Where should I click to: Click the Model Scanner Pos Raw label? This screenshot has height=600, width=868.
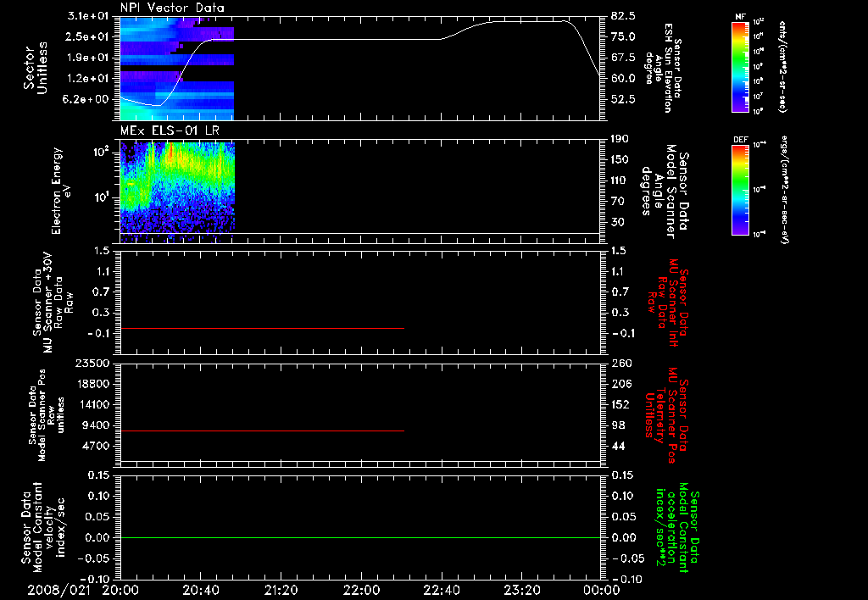[46, 415]
